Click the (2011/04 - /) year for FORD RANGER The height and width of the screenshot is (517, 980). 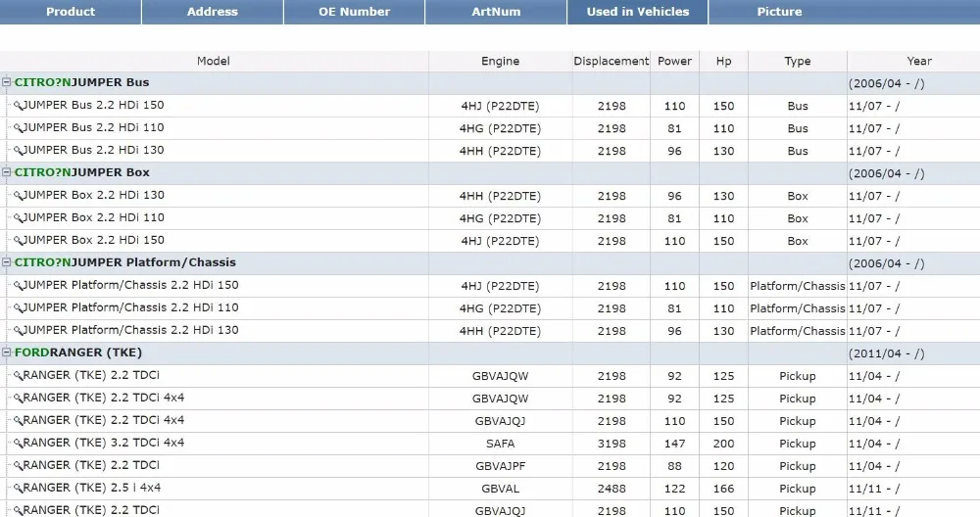[x=886, y=353]
